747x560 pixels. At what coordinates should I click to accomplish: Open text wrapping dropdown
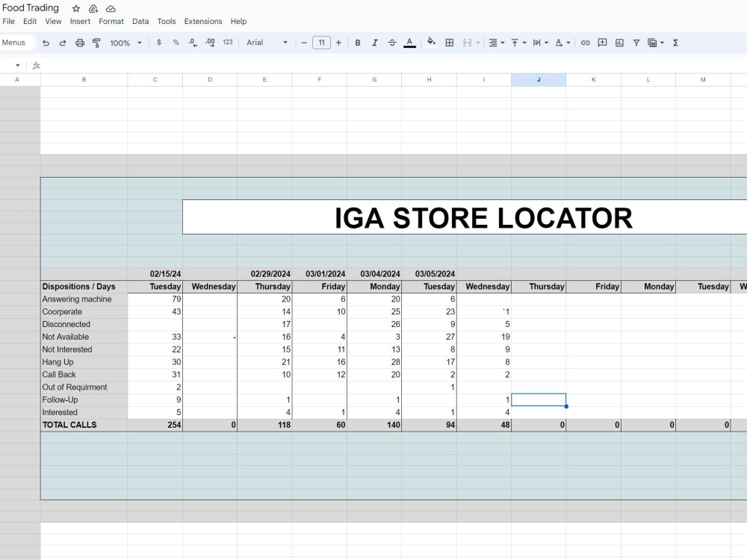click(x=540, y=43)
